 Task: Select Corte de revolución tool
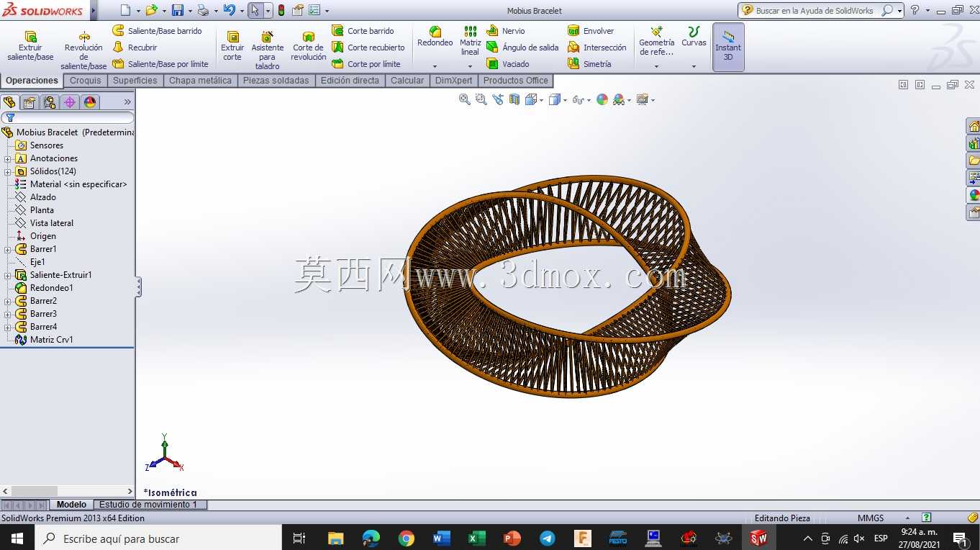308,46
